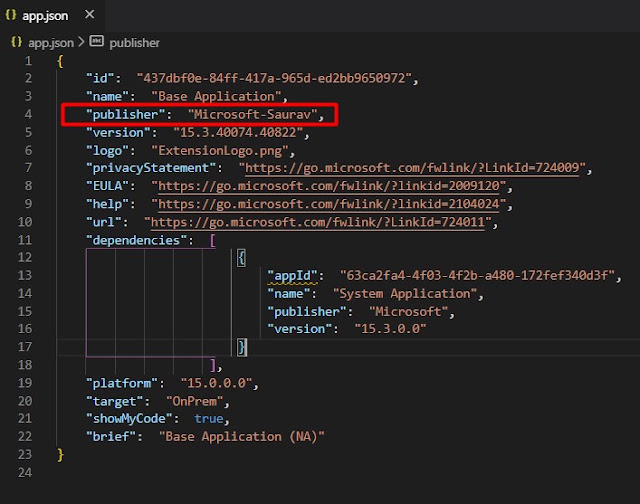Click the "OnPrem" target value

coord(194,402)
